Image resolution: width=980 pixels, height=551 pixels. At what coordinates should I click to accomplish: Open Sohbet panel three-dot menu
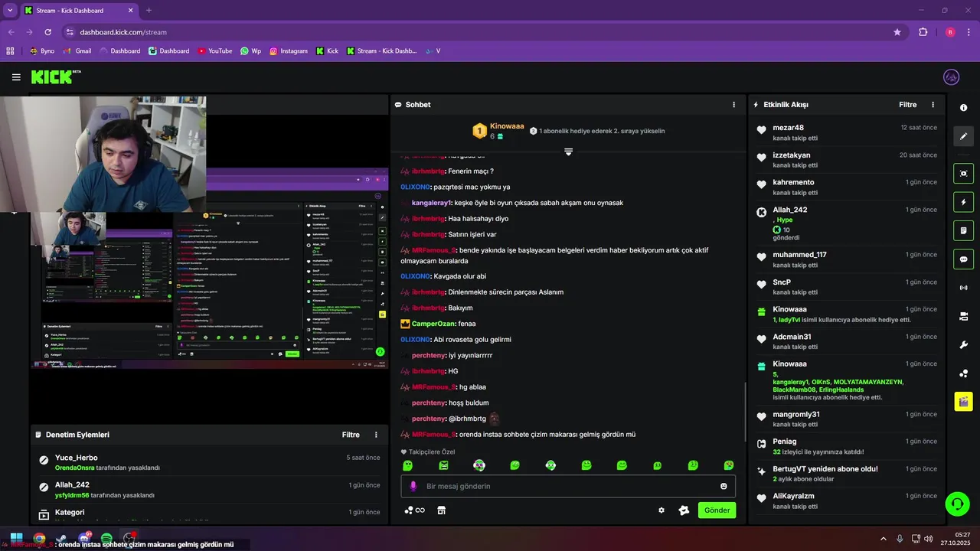click(733, 105)
